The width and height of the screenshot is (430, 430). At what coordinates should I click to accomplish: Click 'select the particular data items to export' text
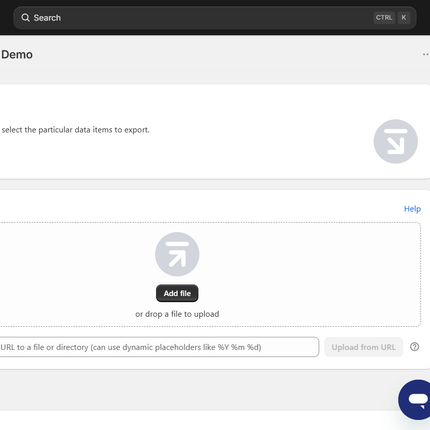click(x=75, y=130)
